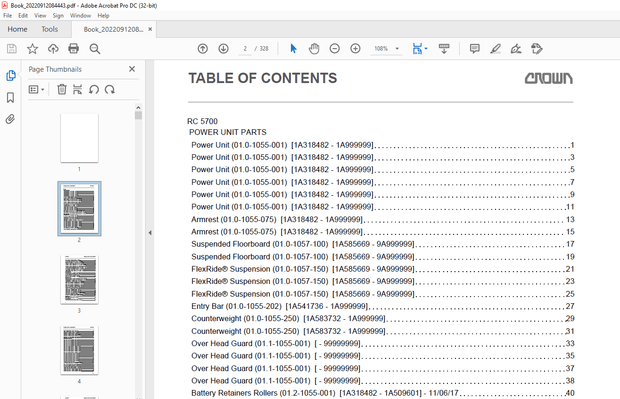Open the Window menu

pos(80,16)
